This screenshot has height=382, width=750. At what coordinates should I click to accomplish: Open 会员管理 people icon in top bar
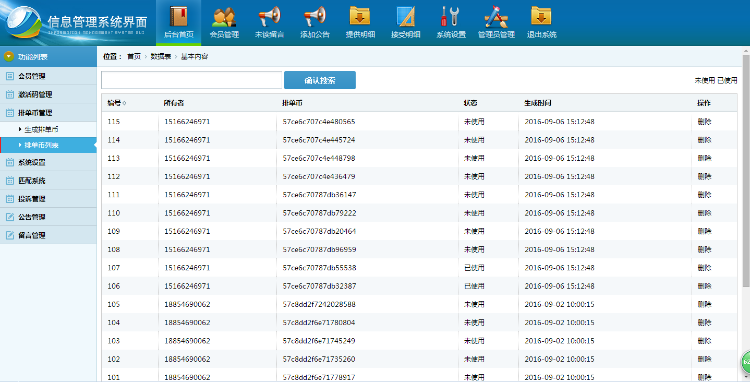pyautogui.click(x=224, y=17)
